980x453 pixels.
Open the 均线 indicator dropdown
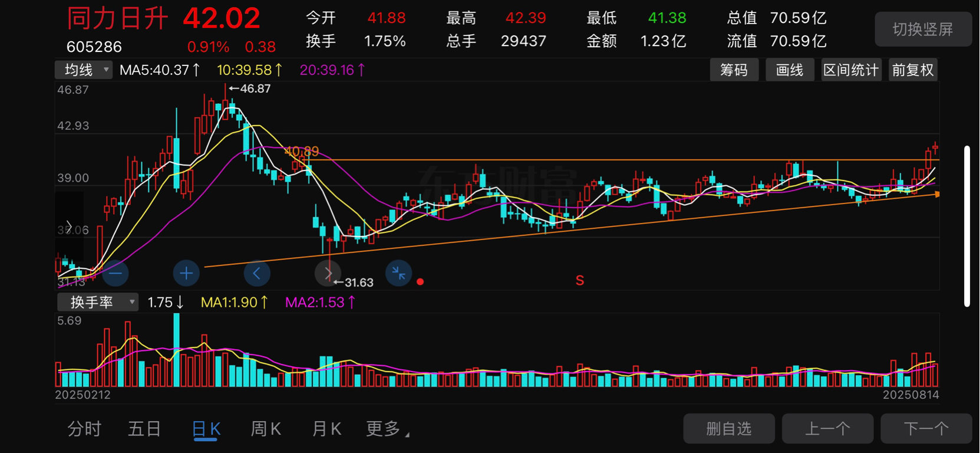(x=83, y=70)
